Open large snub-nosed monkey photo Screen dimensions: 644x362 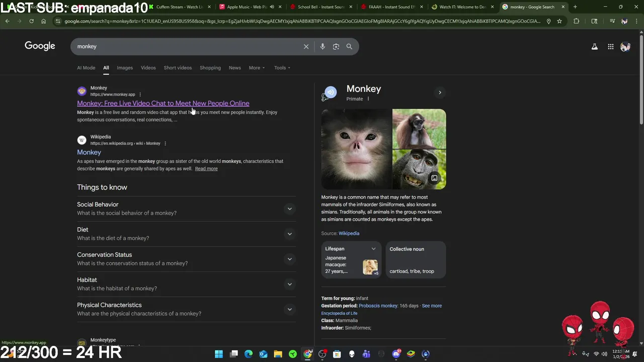[356, 149]
